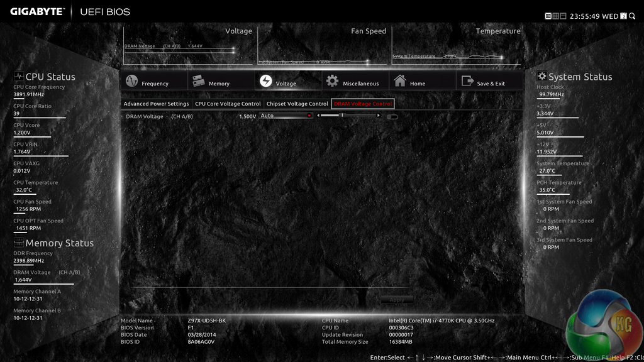Viewport: 644px width, 362px height.
Task: Click the CPU Core Ratio 39 value
Action: pos(16,114)
